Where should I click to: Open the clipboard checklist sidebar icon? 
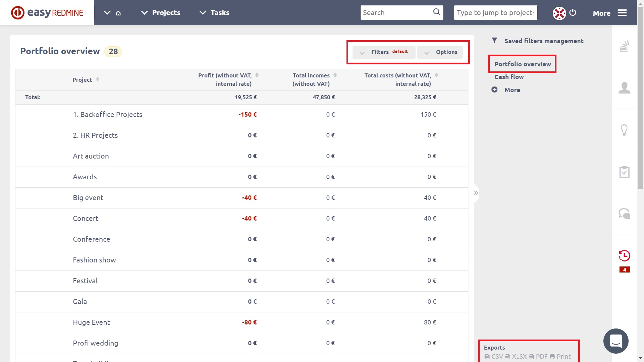[624, 172]
